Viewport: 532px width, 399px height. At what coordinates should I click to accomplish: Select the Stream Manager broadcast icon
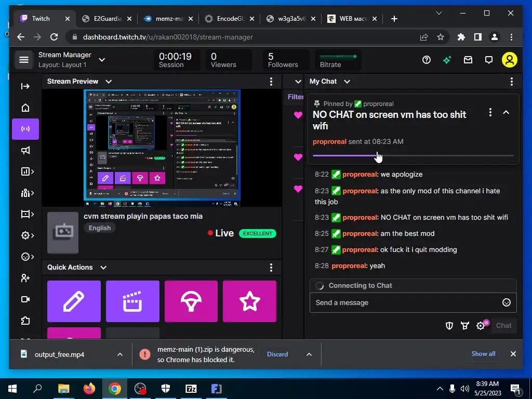[25, 129]
